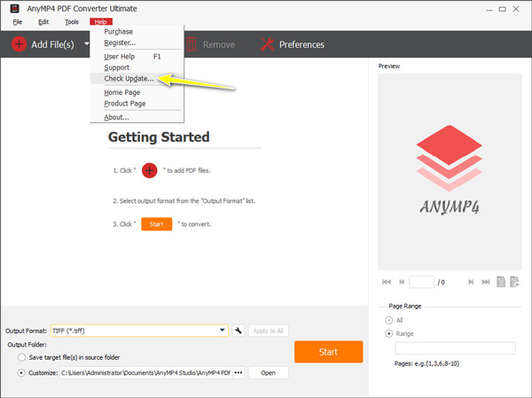Click the page Range text field
Image resolution: width=532 pixels, height=398 pixels.
click(455, 348)
